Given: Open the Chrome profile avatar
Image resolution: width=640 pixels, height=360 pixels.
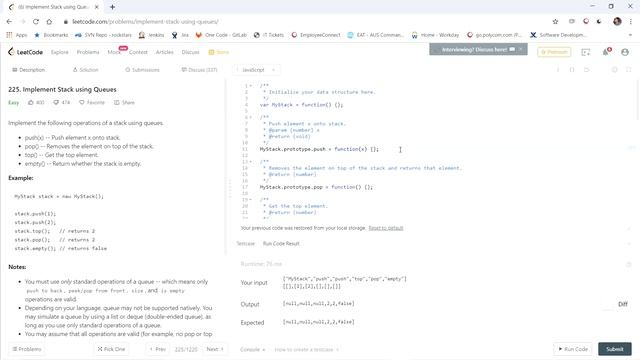Looking at the screenshot, I should coord(617,21).
